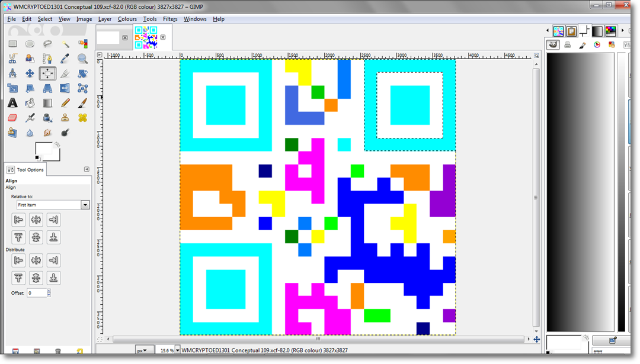640x364 pixels.
Task: Open the Colours menu
Action: pos(127,19)
